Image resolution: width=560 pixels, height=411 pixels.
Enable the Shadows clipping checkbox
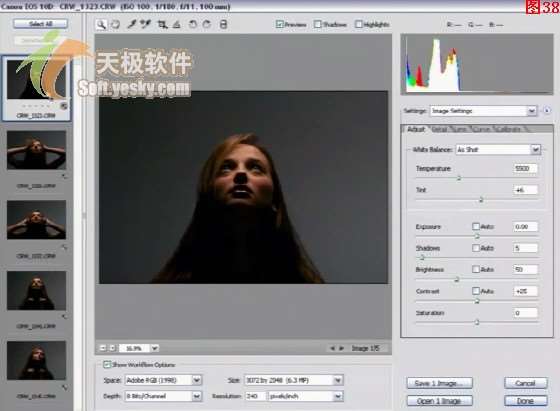click(318, 24)
